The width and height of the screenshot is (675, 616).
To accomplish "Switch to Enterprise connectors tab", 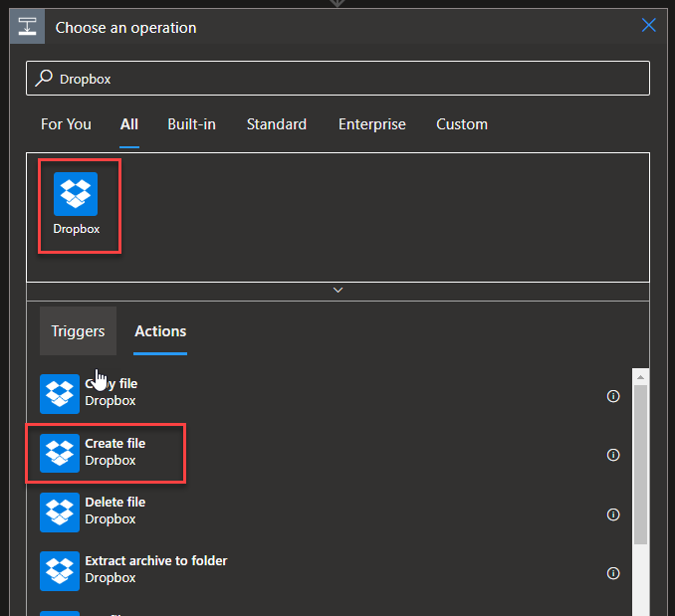I will 371,124.
